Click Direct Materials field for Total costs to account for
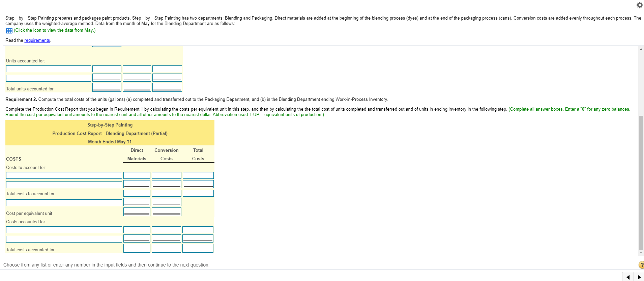The image size is (644, 281). (x=137, y=193)
